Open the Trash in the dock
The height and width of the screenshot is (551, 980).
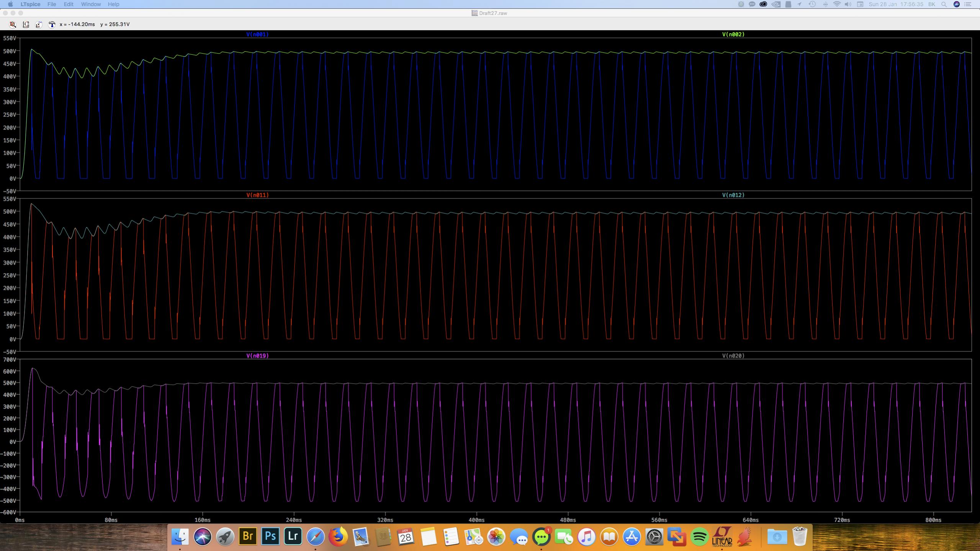point(800,536)
